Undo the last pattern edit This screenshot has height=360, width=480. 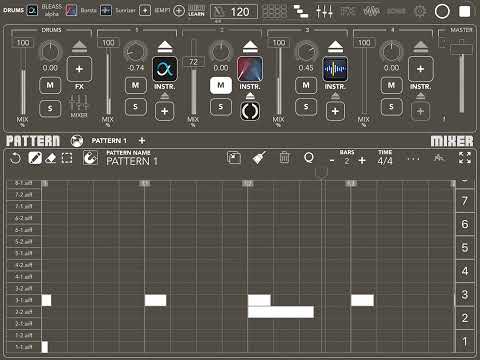(x=15, y=158)
